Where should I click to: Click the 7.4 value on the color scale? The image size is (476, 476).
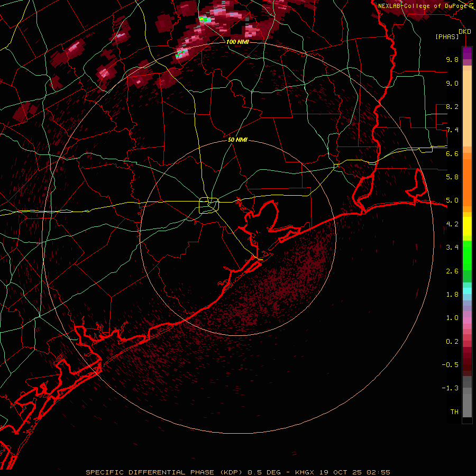[x=452, y=130]
